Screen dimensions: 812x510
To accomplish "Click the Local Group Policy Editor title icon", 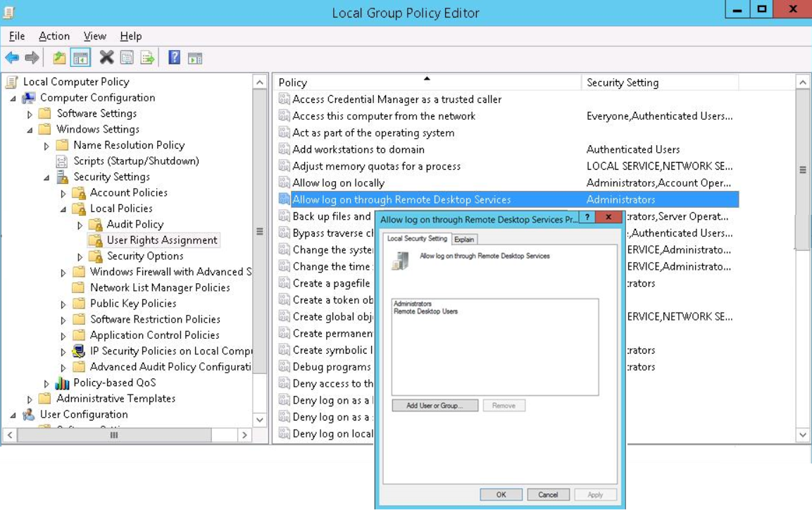I will (x=8, y=13).
